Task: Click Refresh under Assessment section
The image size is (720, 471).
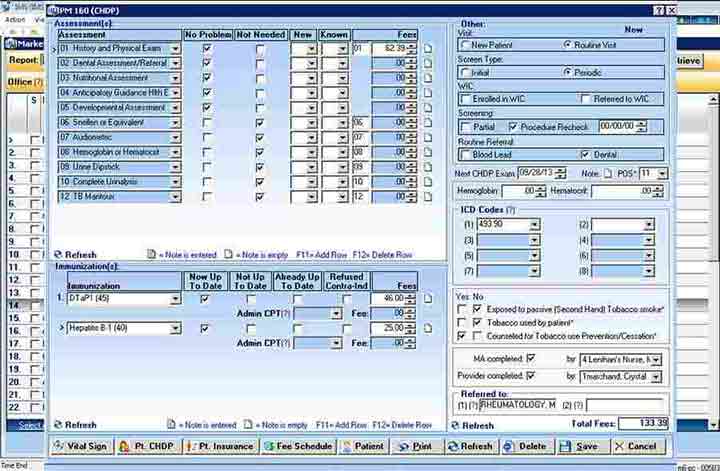Action: [75, 255]
